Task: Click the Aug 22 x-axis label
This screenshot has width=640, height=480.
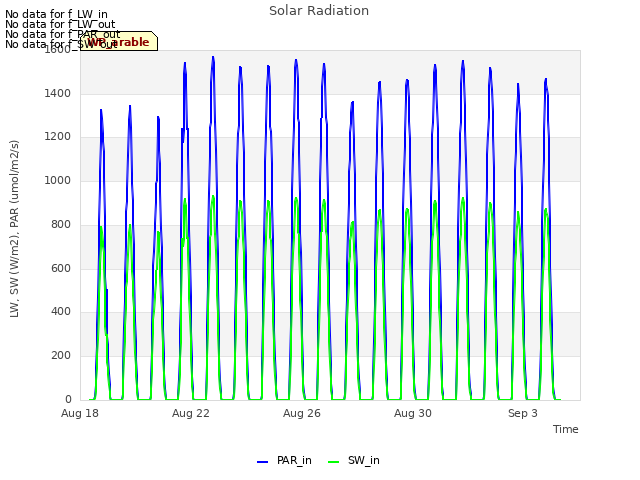Action: point(191,413)
